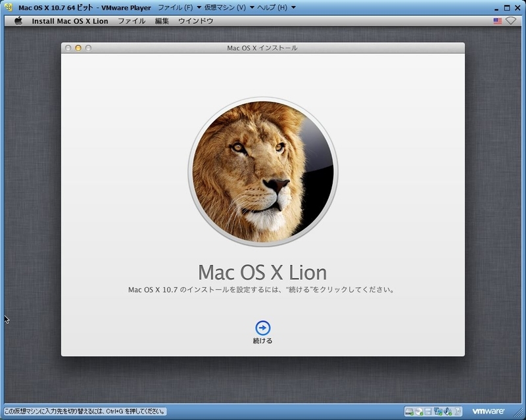Click the VMware hard disk device icon
Image resolution: width=526 pixels, height=420 pixels.
click(409, 411)
